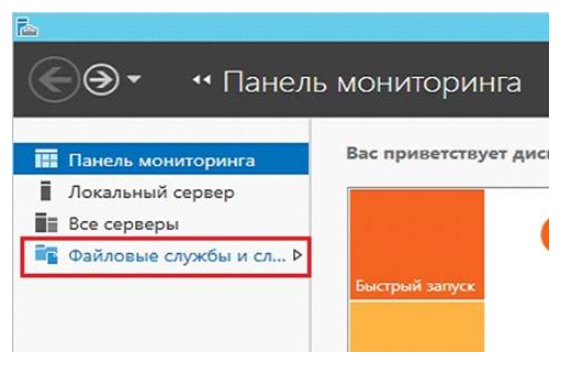Select Панель мониторинга in the sidebar
This screenshot has height=366, width=578.
click(x=161, y=159)
